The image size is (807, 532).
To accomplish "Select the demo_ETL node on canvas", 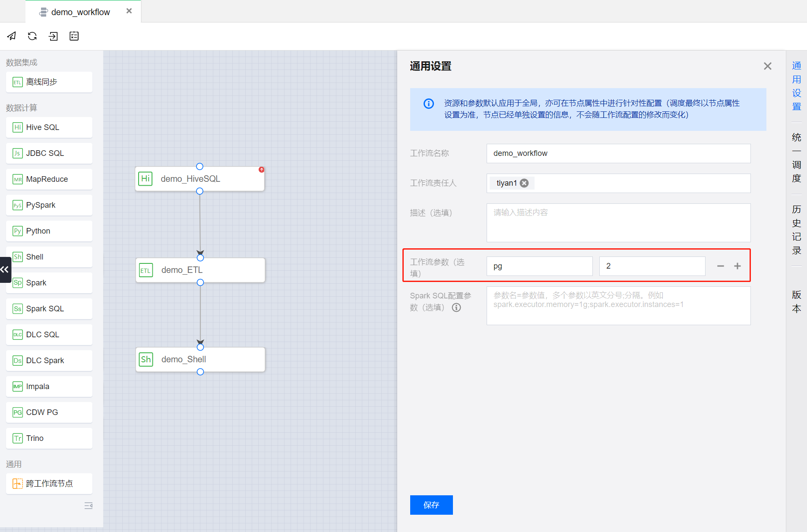I will point(200,270).
